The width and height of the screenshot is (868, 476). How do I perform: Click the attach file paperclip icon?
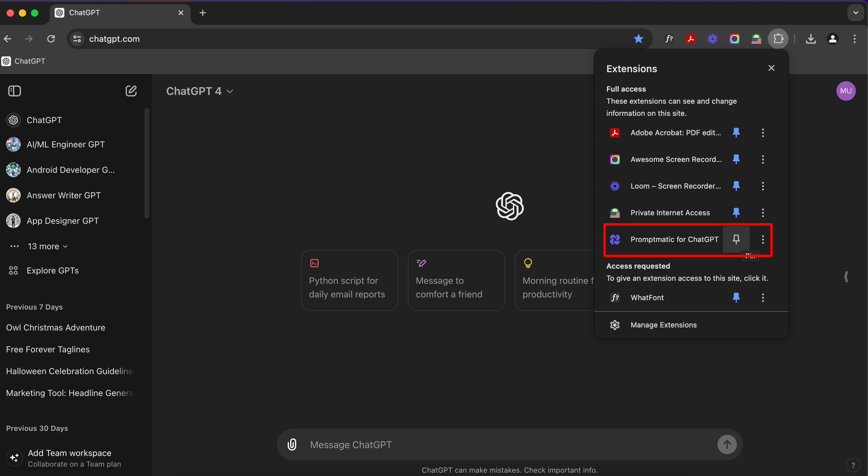click(292, 444)
